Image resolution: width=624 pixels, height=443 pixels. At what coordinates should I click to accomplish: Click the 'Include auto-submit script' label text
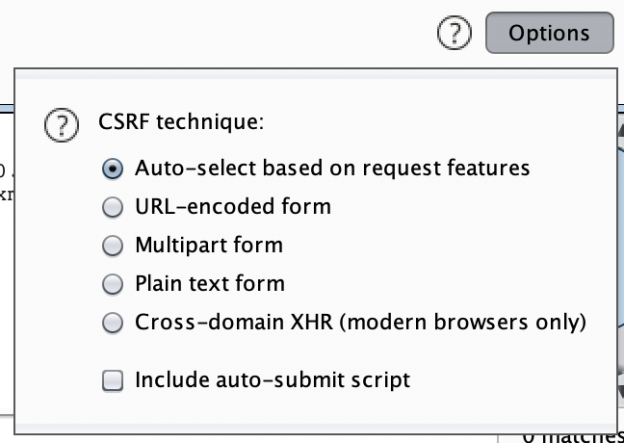pos(272,380)
